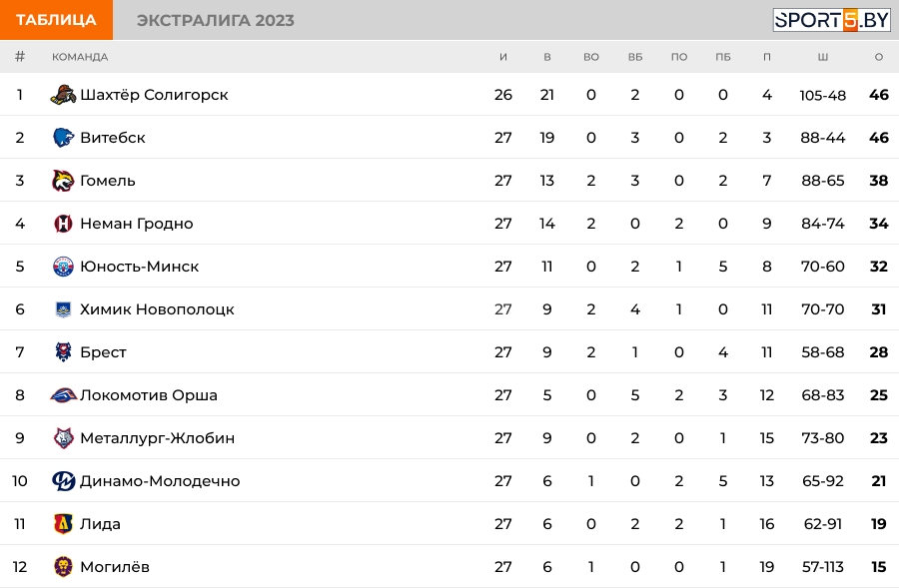Click the Могилёв lion logo
Image resolution: width=899 pixels, height=588 pixels.
[63, 567]
